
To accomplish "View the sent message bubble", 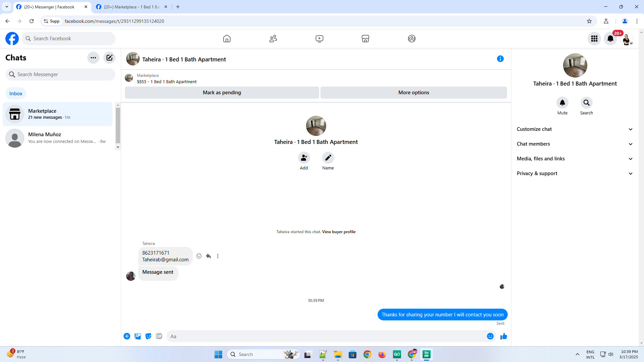I will 442,315.
